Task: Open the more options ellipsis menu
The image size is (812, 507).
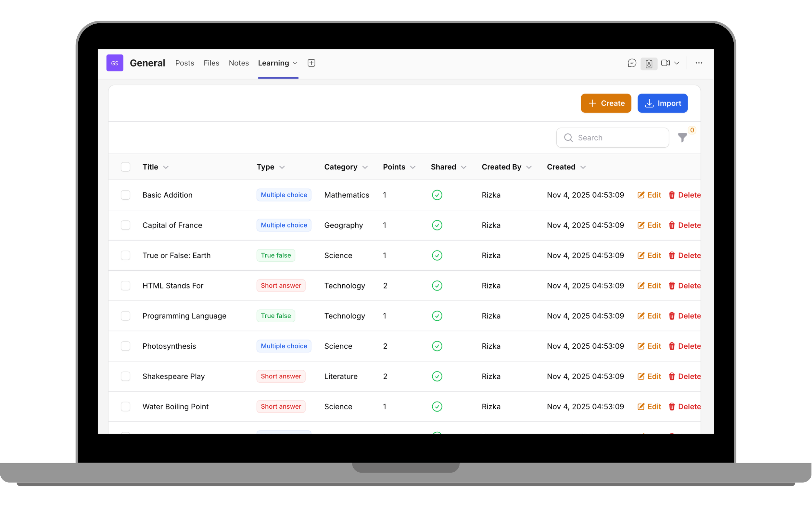Action: coord(699,63)
